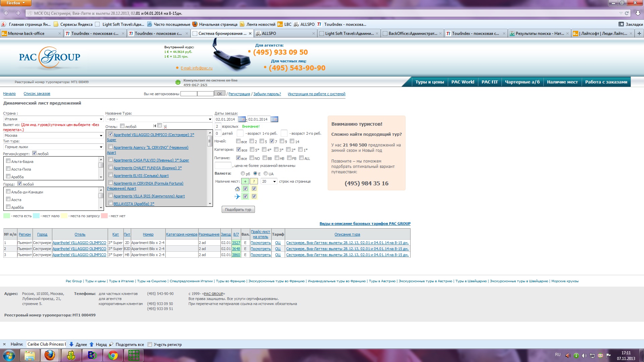Click the green места есть legend swatch
This screenshot has width=644, height=362.
[7, 216]
